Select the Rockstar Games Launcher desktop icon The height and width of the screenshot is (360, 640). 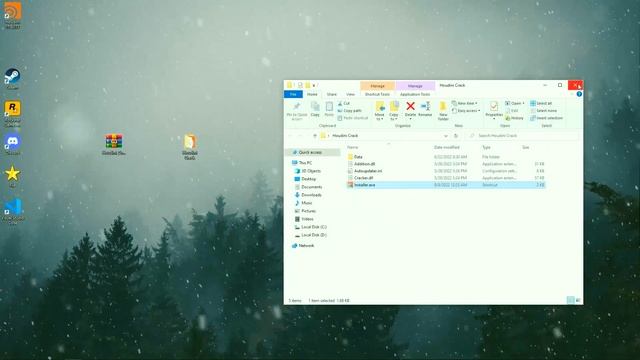[12, 114]
